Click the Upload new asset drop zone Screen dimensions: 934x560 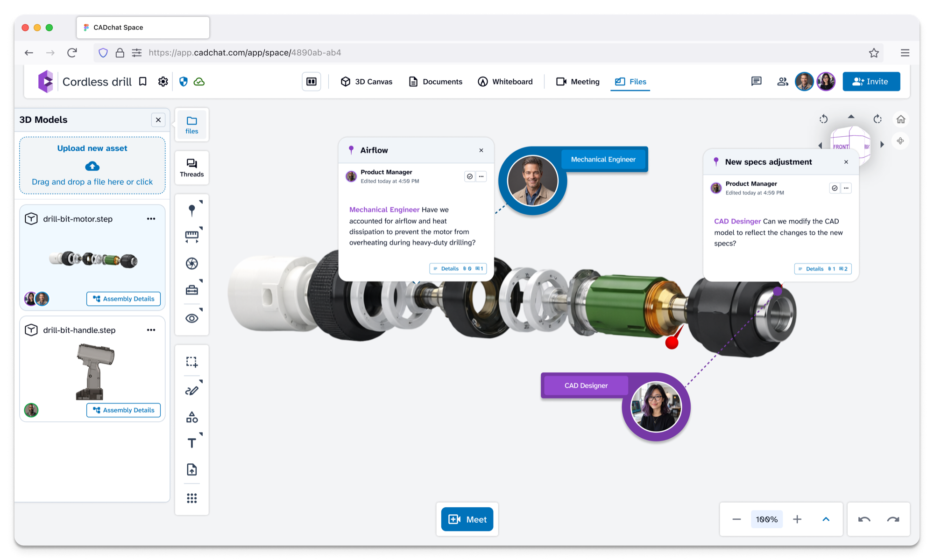coord(92,165)
